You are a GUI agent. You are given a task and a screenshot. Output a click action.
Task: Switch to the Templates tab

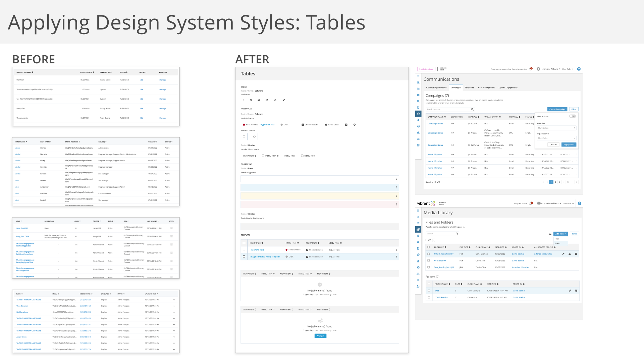(469, 87)
